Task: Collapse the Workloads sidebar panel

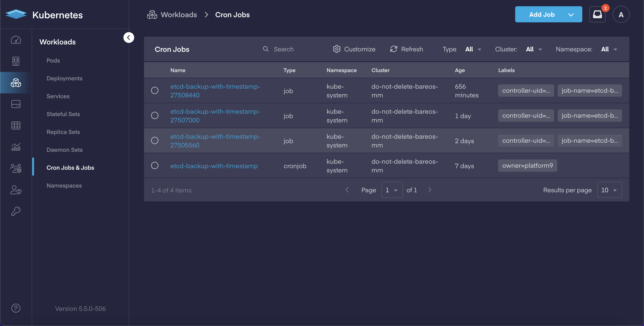Action: click(129, 38)
